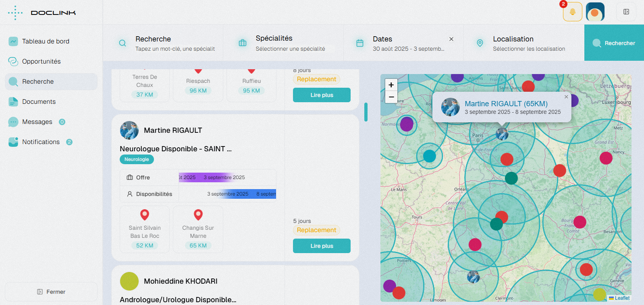Click the Dates calendar icon
This screenshot has width=644, height=305.
click(x=360, y=43)
